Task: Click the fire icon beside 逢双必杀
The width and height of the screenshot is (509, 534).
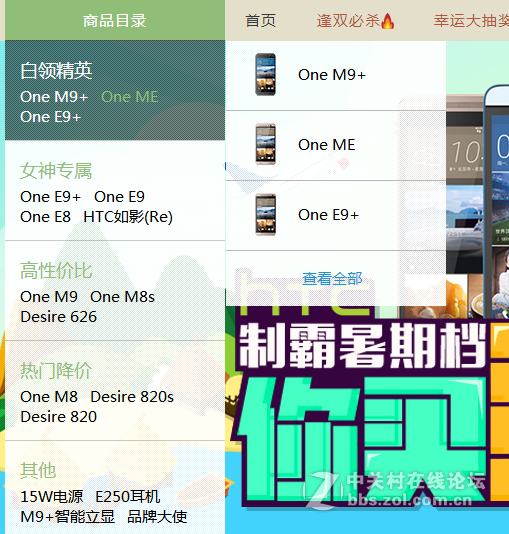Action: [x=387, y=21]
